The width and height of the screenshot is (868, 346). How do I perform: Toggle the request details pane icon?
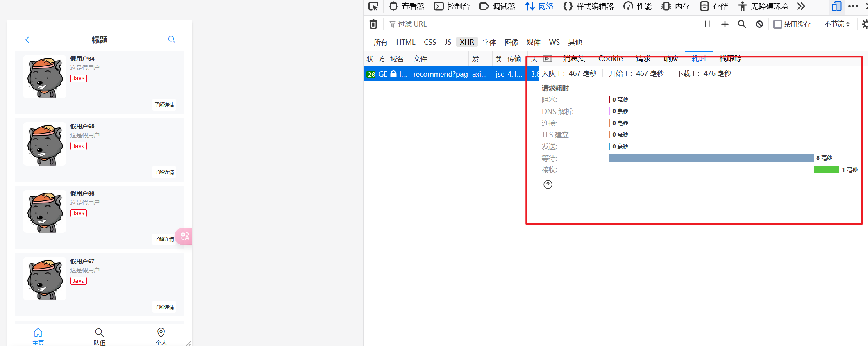coord(548,59)
